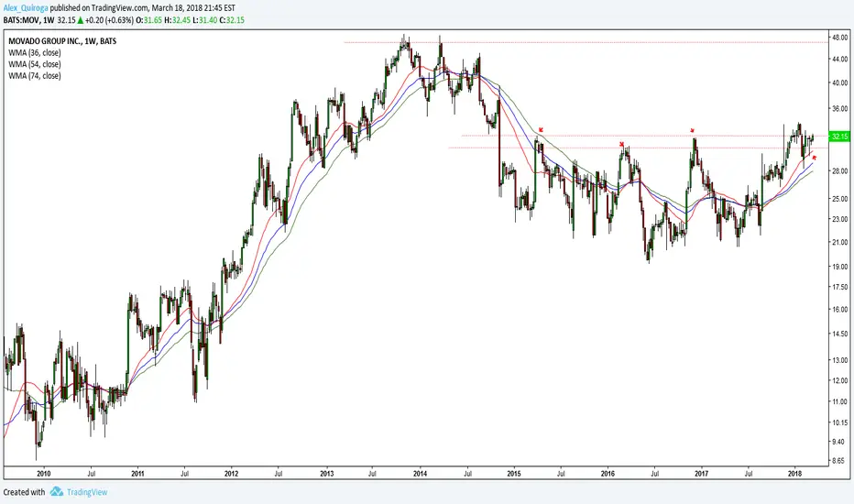Click the 36.00 price axis label
This screenshot has width=854, height=504.
point(840,109)
